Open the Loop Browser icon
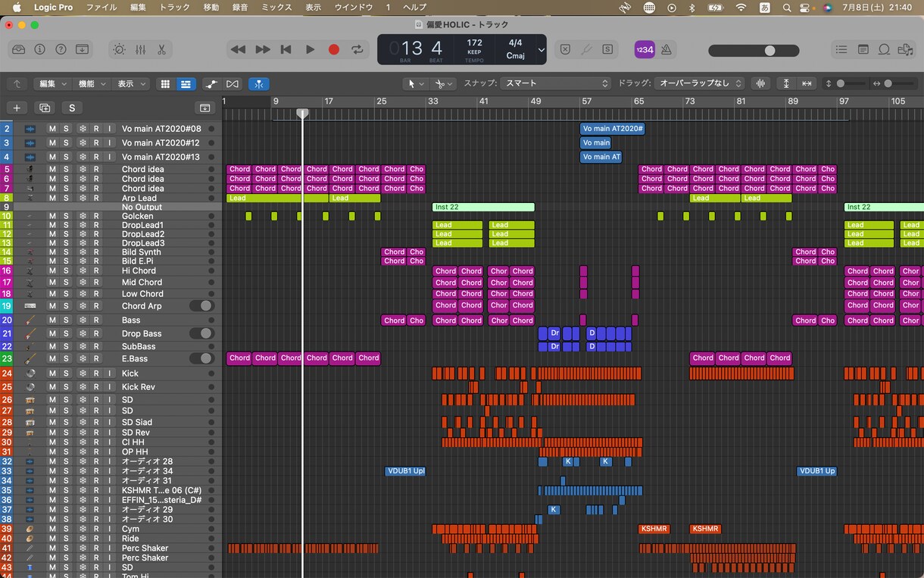Screen dimensions: 924x578 (x=884, y=49)
